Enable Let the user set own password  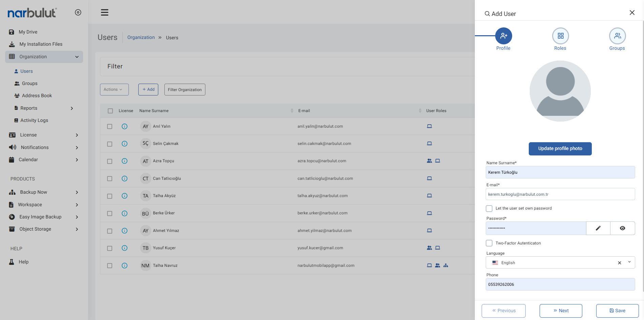pos(489,209)
